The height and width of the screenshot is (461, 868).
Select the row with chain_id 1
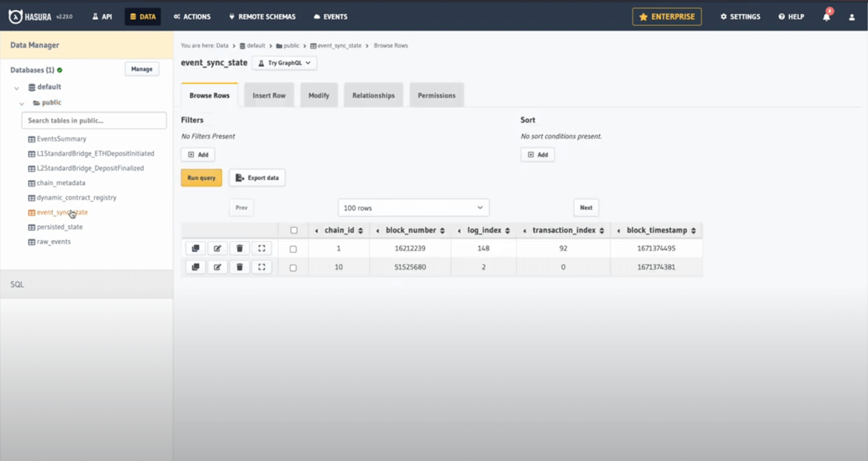293,248
